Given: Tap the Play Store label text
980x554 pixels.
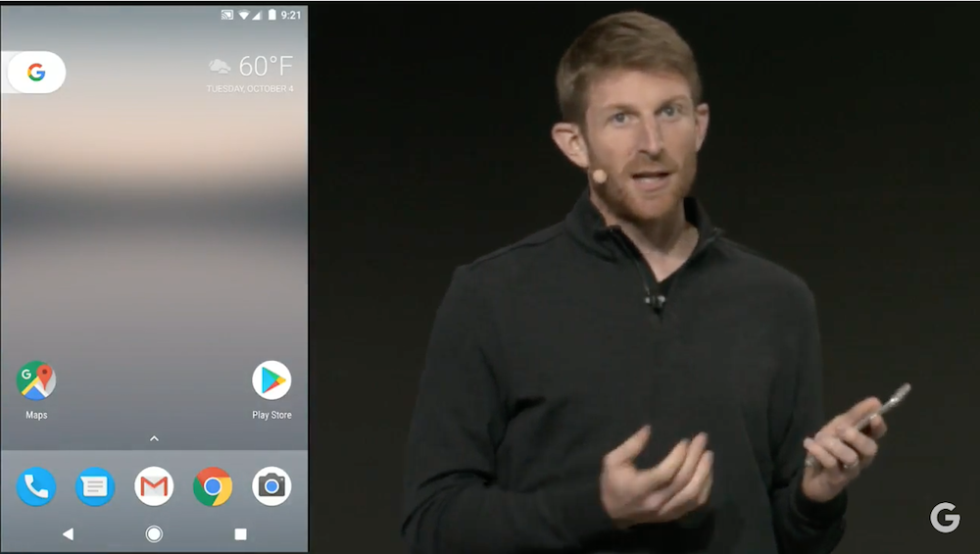Looking at the screenshot, I should point(271,415).
